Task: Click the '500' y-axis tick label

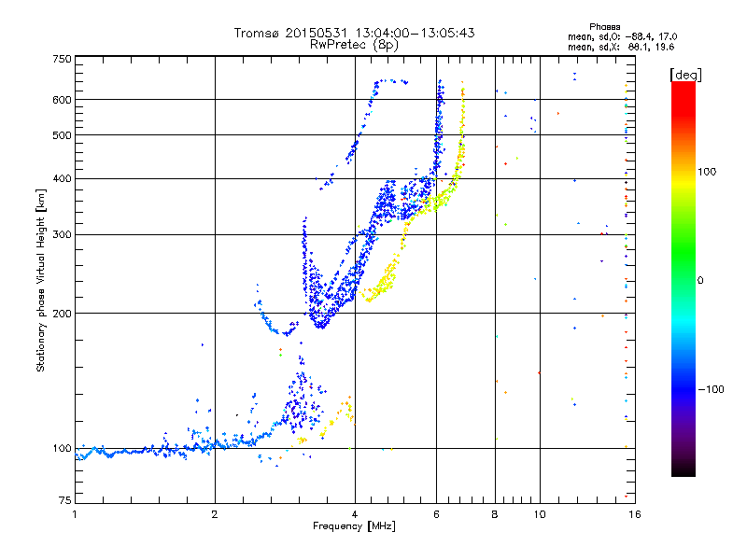Action: [x=62, y=135]
